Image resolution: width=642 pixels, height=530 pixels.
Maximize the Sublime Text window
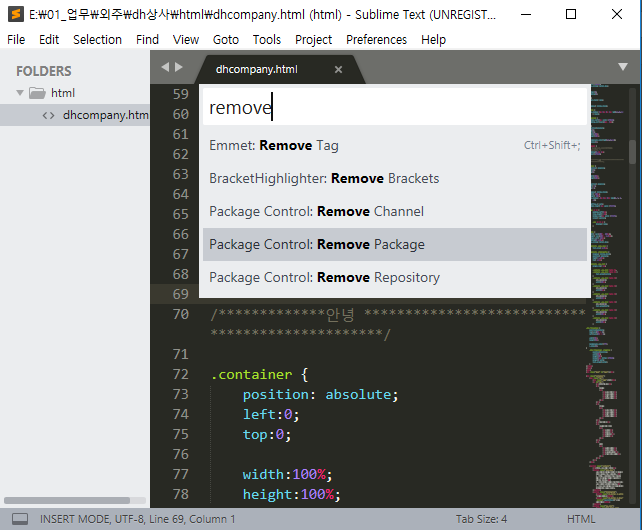pos(571,14)
